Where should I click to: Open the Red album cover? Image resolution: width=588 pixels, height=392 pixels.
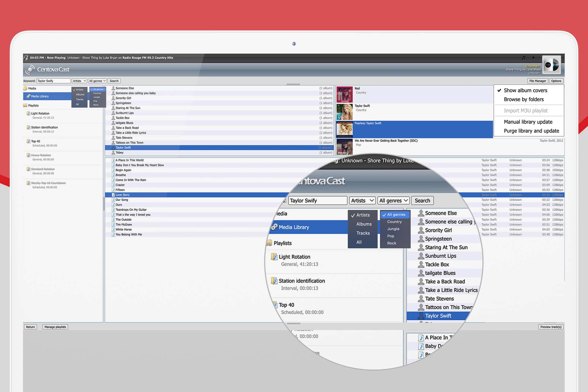(x=345, y=94)
